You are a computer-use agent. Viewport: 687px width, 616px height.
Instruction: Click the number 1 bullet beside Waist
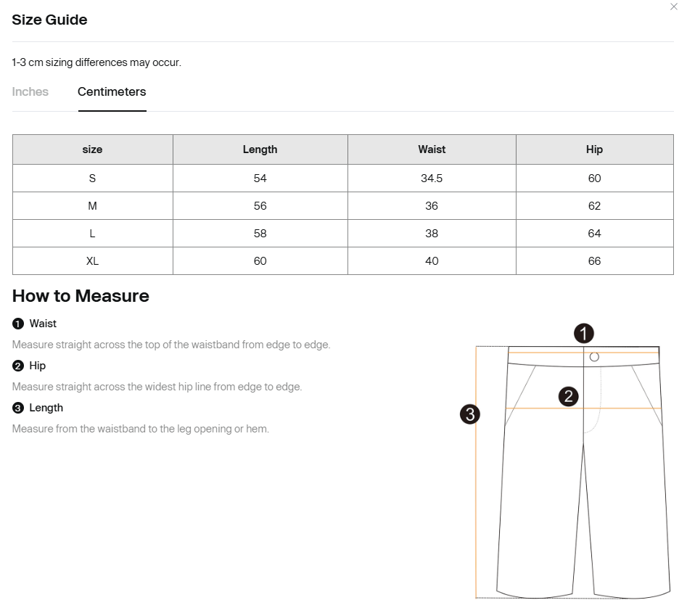(x=18, y=324)
